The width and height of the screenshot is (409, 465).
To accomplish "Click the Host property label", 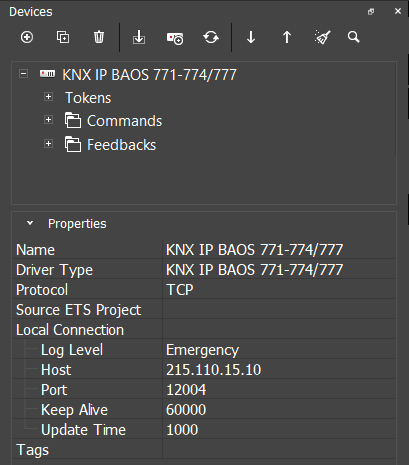I will [56, 370].
